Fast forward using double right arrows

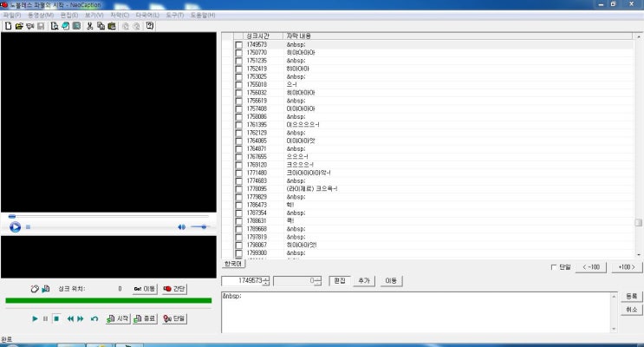point(81,318)
